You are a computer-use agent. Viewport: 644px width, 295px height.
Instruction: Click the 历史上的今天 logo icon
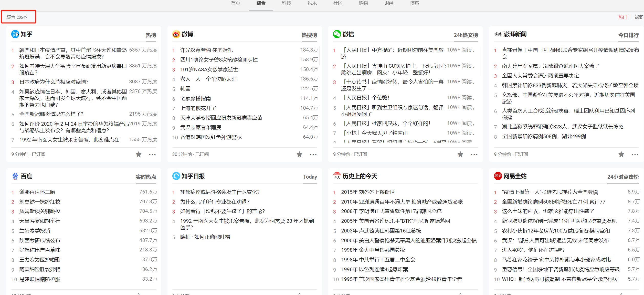(x=337, y=176)
